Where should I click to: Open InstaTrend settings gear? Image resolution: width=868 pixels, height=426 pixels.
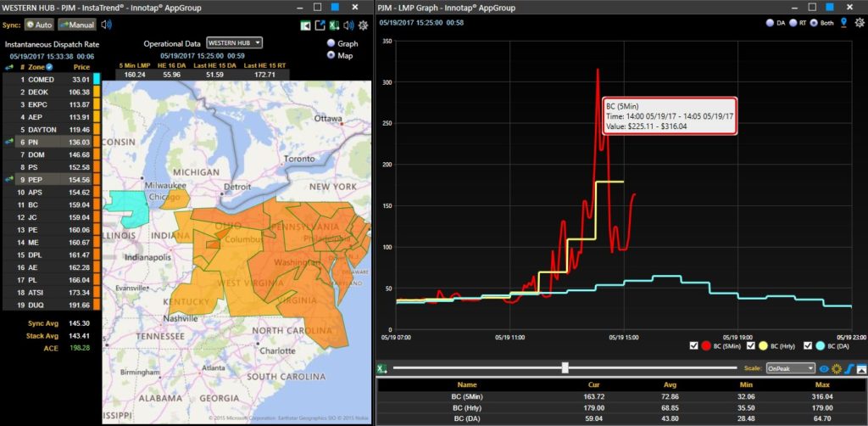(363, 25)
